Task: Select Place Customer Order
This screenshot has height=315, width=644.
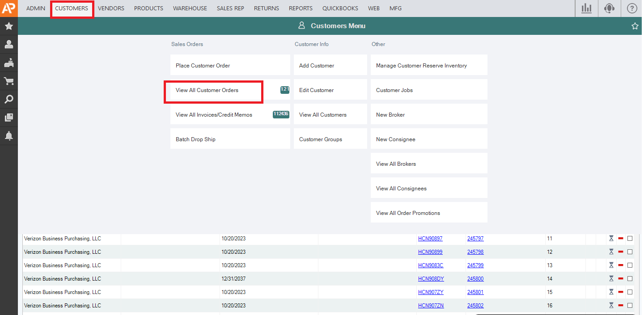Action: click(x=203, y=66)
